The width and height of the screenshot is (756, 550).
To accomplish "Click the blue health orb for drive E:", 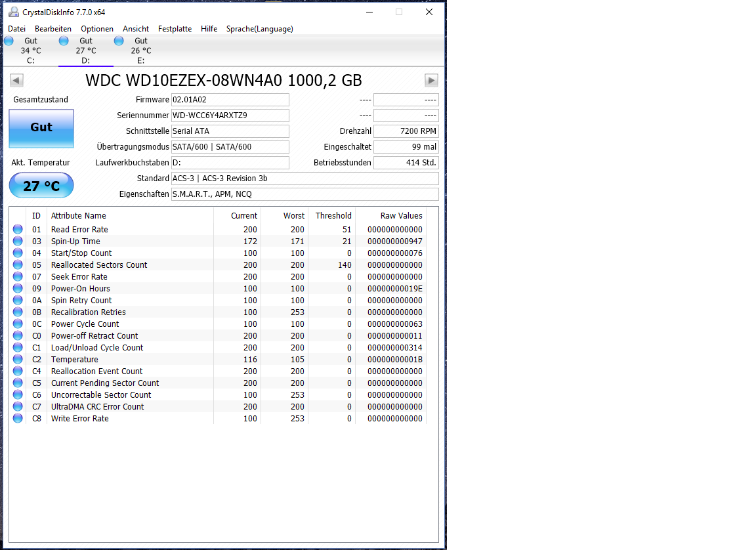I will [119, 41].
